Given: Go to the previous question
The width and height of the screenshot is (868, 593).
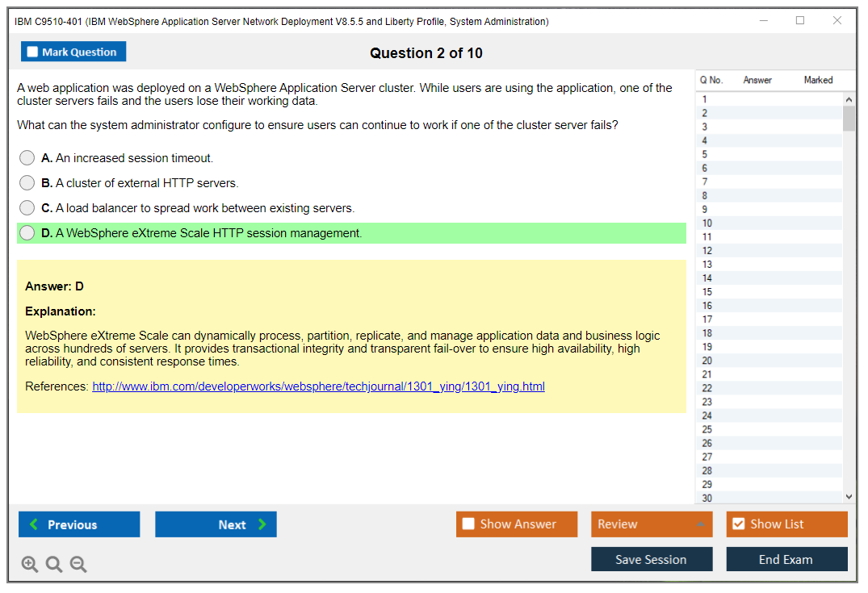Looking at the screenshot, I should click(79, 524).
